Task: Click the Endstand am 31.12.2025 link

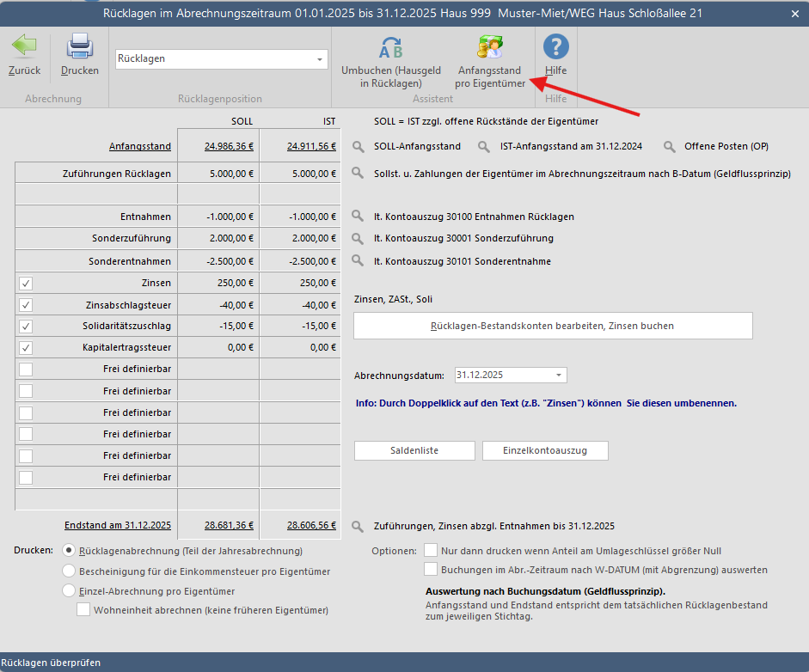Action: pos(118,525)
